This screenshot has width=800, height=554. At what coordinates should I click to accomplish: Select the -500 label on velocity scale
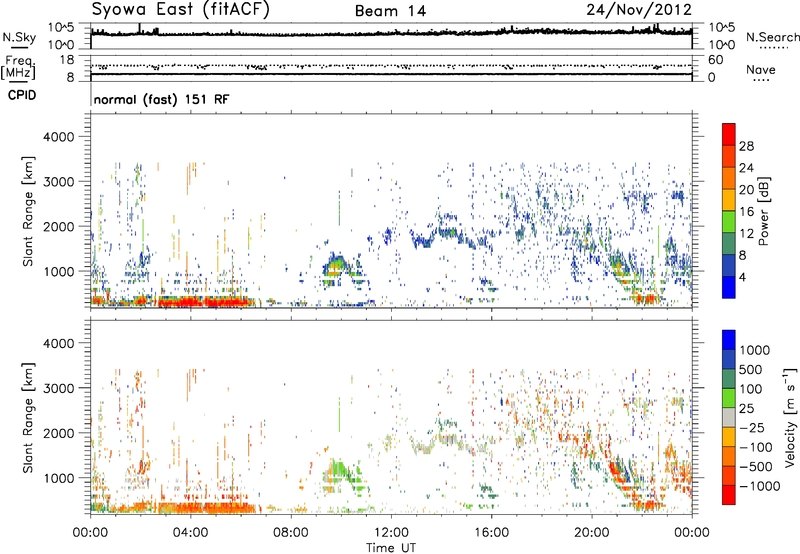[x=755, y=467]
